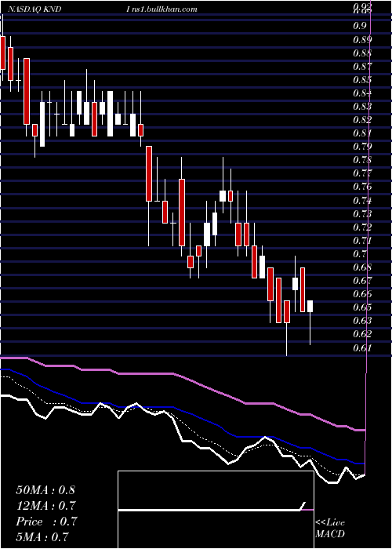Screen dimensions: 392x549
Task: Click the 0.81 price axis label
Action: (x=362, y=133)
